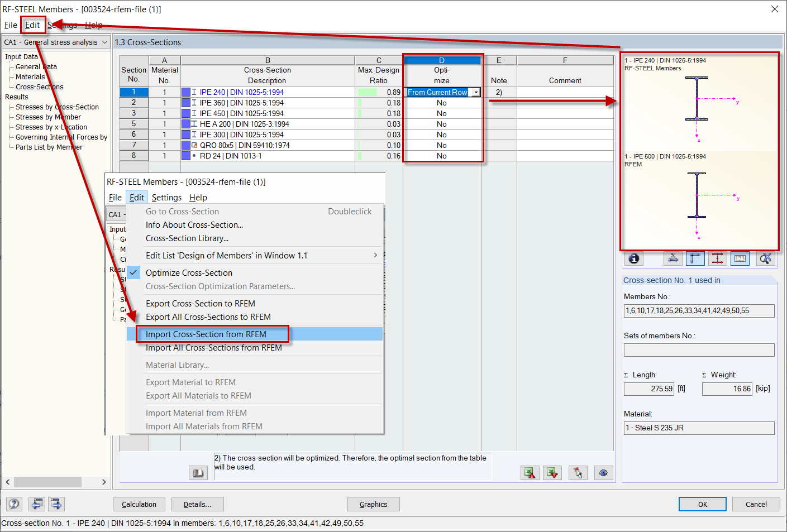Toggle Optimize Cross-Section checked menu entry

coord(189,273)
